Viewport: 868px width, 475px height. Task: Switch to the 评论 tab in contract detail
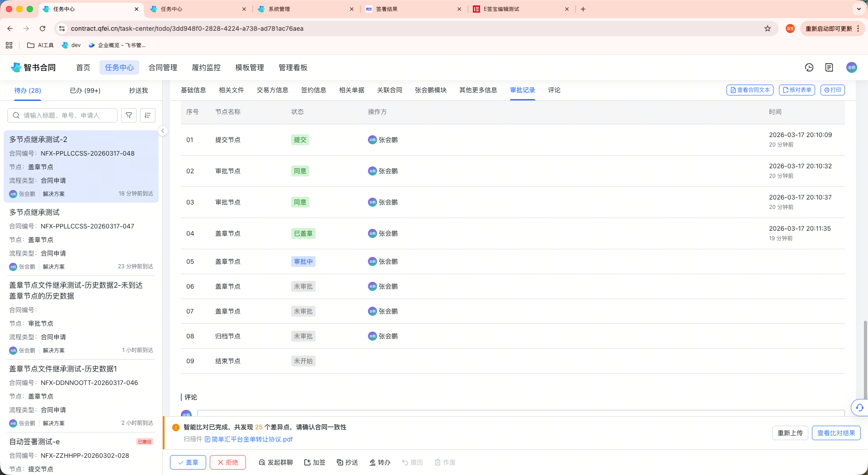click(554, 90)
